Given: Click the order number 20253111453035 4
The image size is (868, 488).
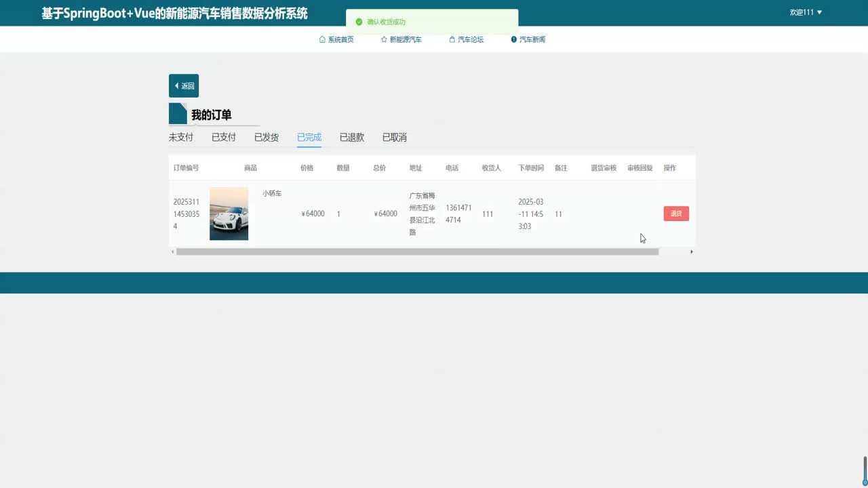Looking at the screenshot, I should coord(186,214).
